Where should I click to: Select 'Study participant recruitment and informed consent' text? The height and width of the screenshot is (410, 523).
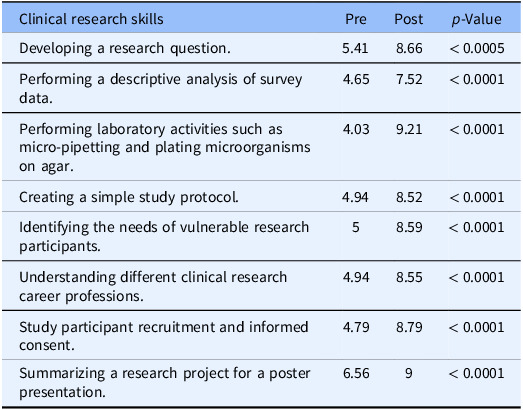[163, 336]
